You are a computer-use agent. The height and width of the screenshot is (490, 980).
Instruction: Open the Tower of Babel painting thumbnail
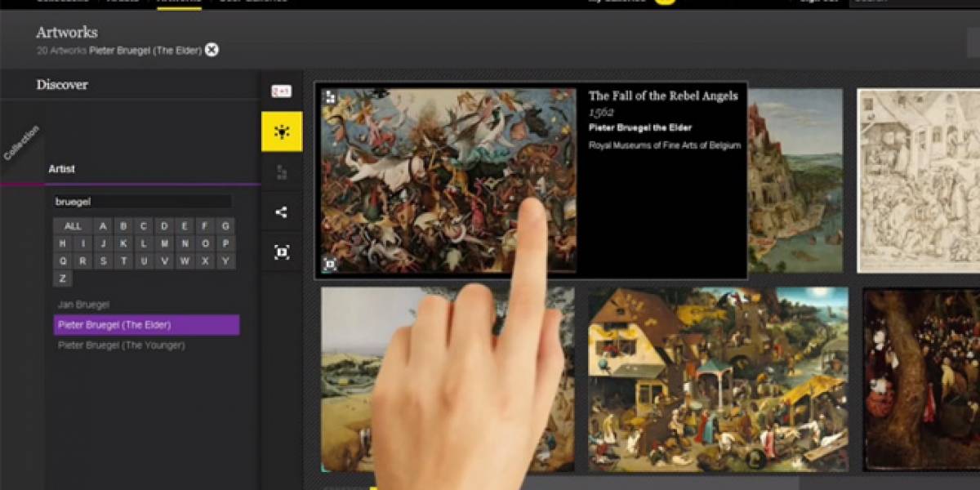click(795, 180)
